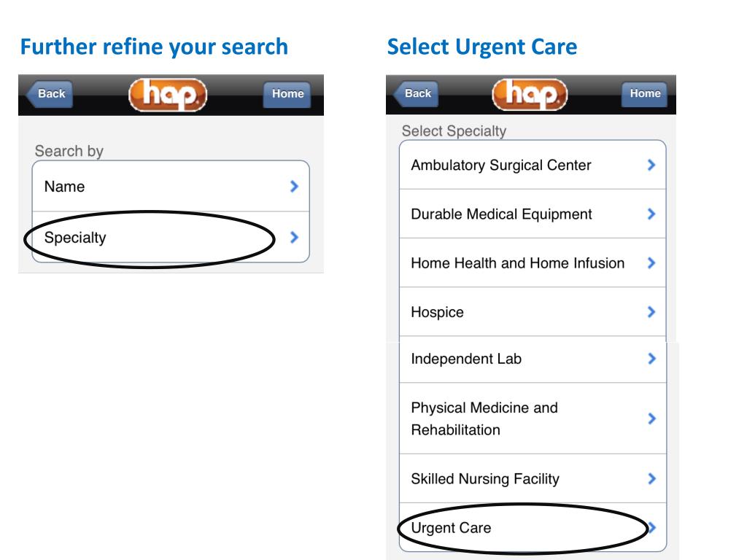Tap Home button on left screen
This screenshot has width=747, height=560.
(x=287, y=94)
